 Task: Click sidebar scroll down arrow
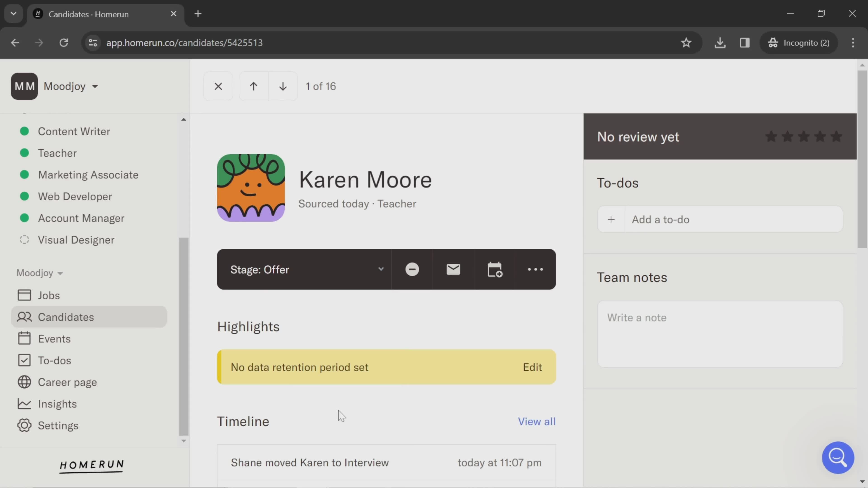(184, 441)
